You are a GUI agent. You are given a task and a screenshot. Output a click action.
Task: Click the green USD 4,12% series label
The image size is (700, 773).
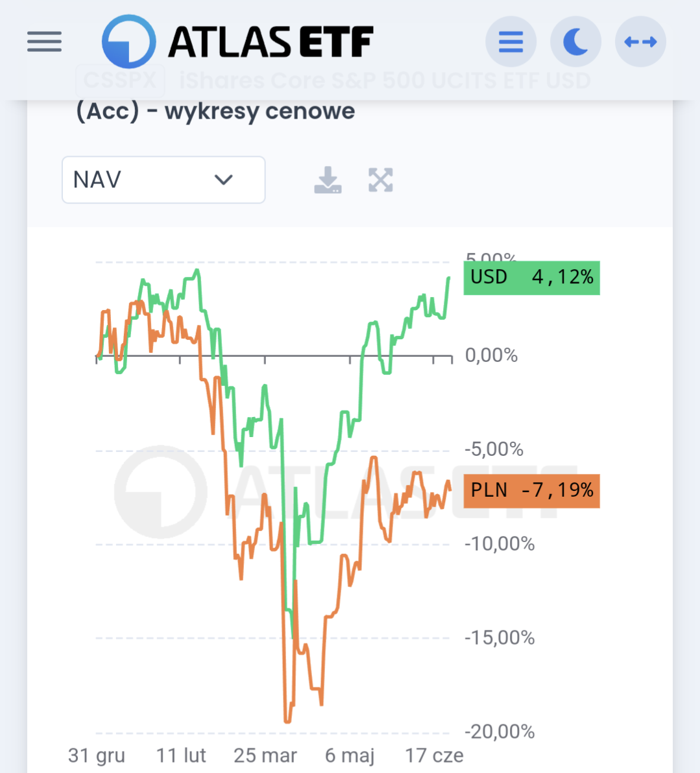531,278
